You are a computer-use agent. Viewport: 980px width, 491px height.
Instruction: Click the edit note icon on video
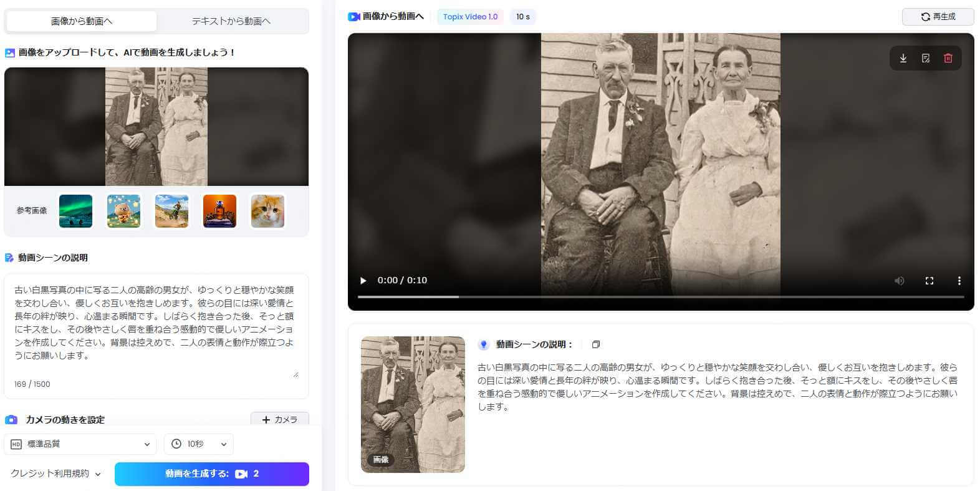tap(926, 58)
